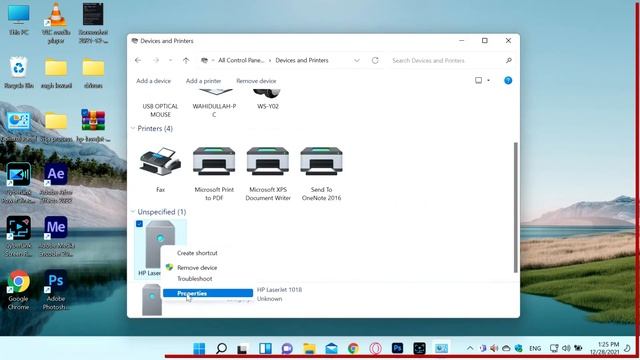Click the search magnifier in search box
The image size is (640, 360).
509,60
